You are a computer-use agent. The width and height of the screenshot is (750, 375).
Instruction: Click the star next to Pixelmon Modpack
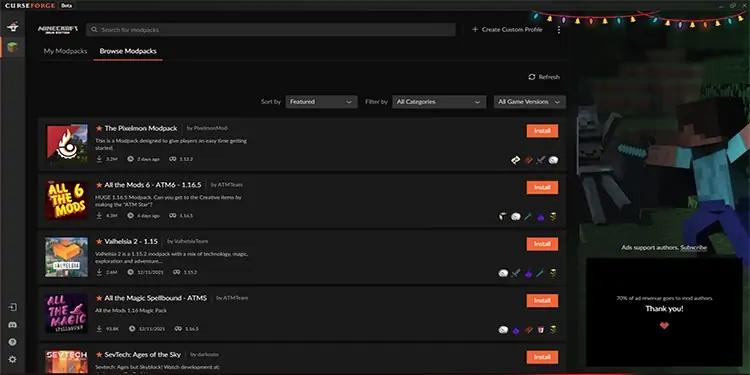pos(99,128)
